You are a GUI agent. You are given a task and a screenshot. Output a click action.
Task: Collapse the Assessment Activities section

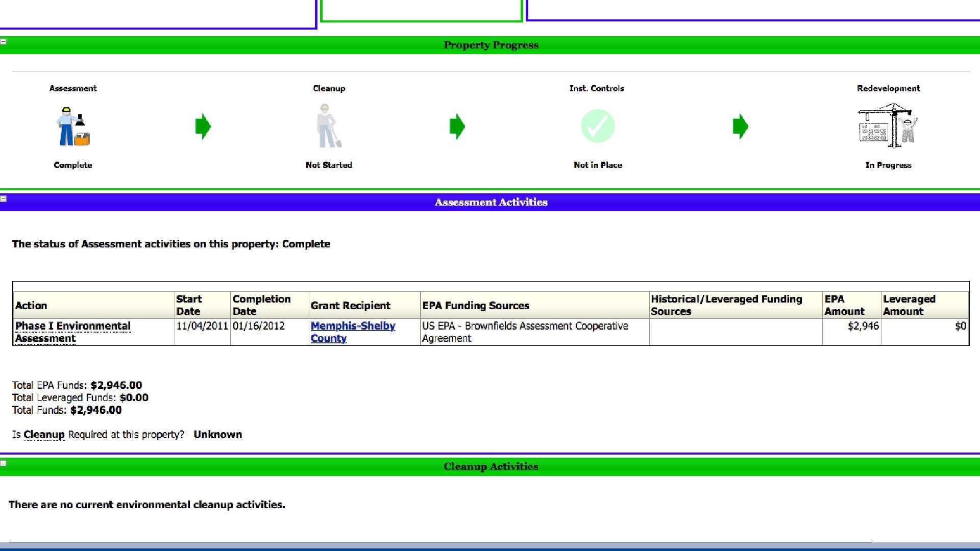pos(3,198)
